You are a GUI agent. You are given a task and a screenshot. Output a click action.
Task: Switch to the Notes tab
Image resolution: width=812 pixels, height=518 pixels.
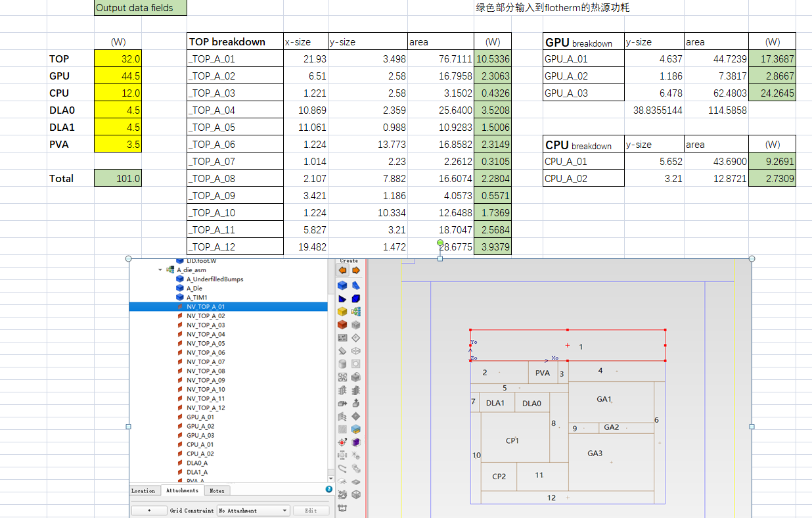click(217, 490)
